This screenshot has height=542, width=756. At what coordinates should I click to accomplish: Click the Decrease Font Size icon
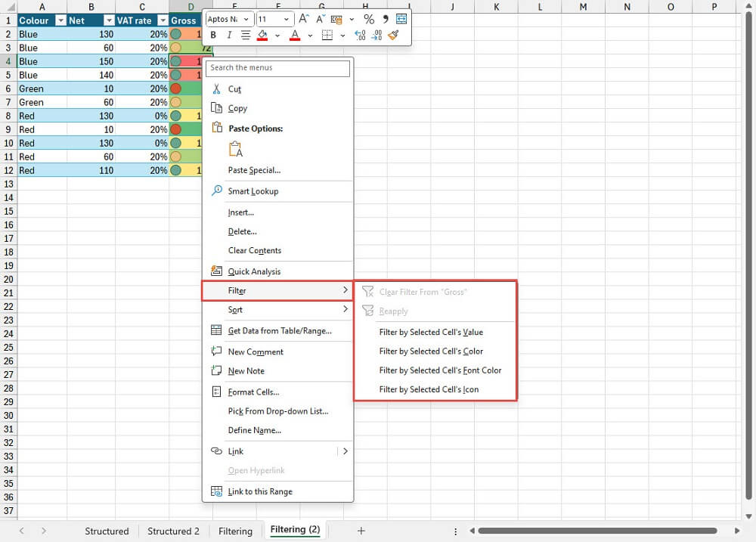pos(321,19)
